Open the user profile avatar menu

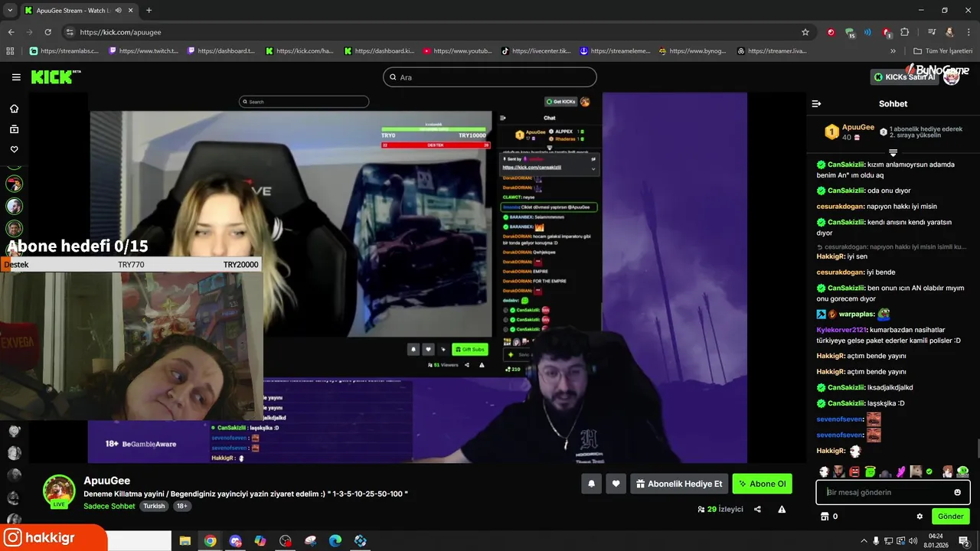951,77
